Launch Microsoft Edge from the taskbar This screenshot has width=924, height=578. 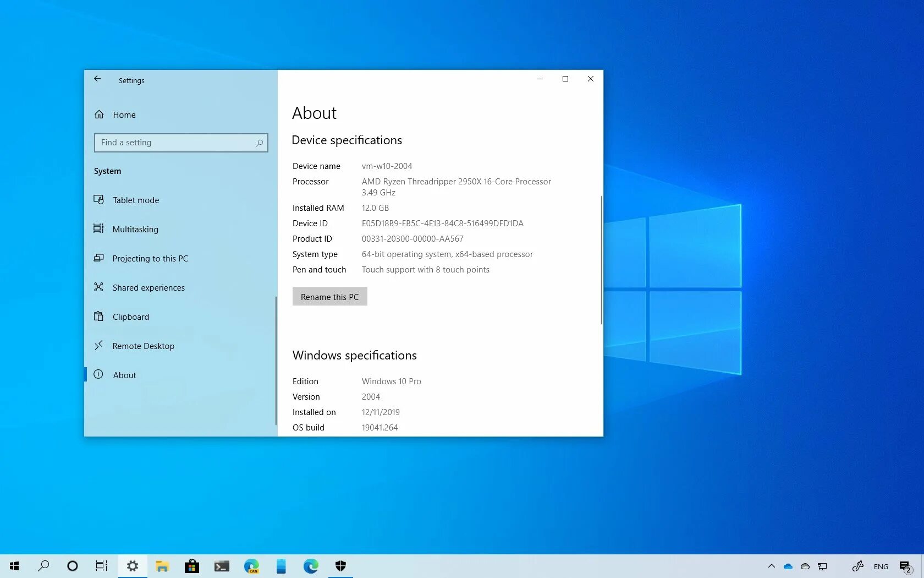[x=311, y=566]
